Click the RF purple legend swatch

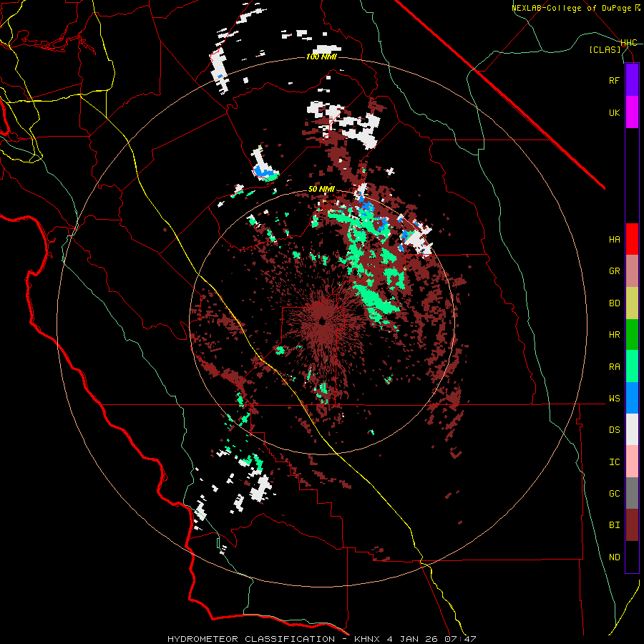[632, 80]
